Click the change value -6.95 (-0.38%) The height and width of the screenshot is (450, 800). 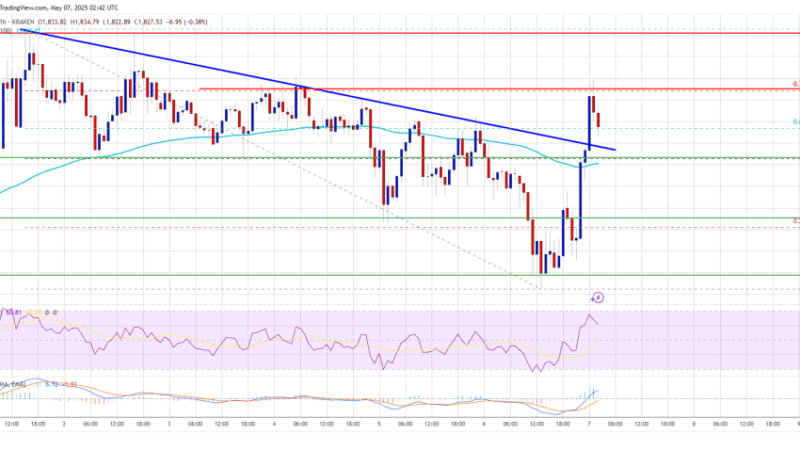pyautogui.click(x=187, y=22)
